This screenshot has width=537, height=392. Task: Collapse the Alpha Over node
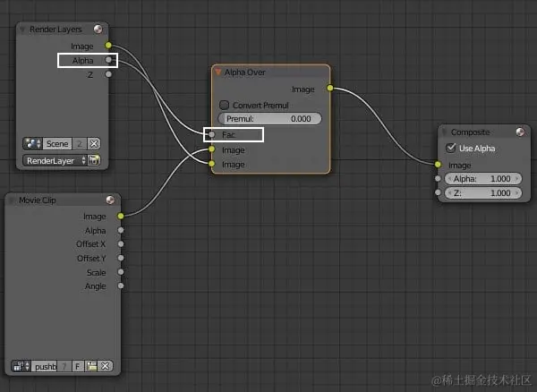pos(217,72)
